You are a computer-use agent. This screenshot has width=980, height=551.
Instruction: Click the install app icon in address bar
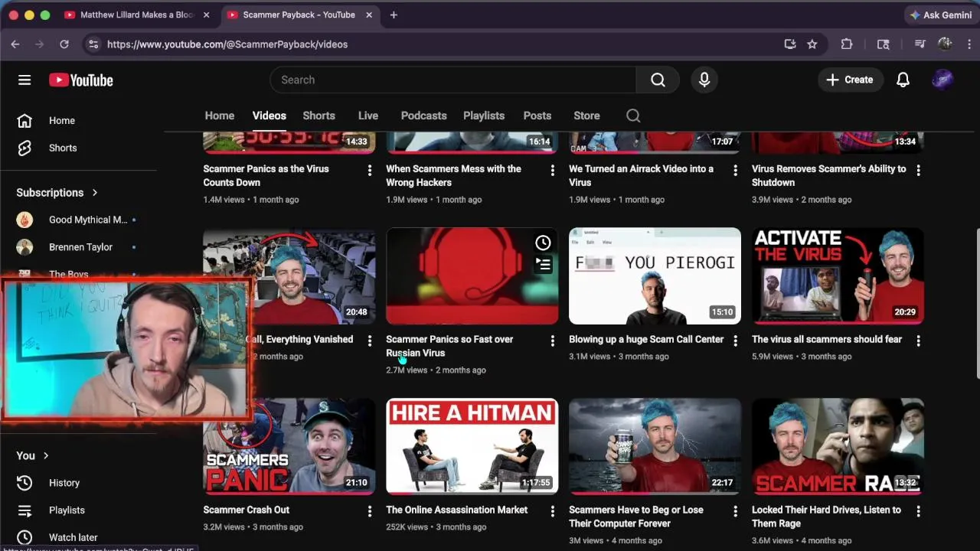(790, 44)
